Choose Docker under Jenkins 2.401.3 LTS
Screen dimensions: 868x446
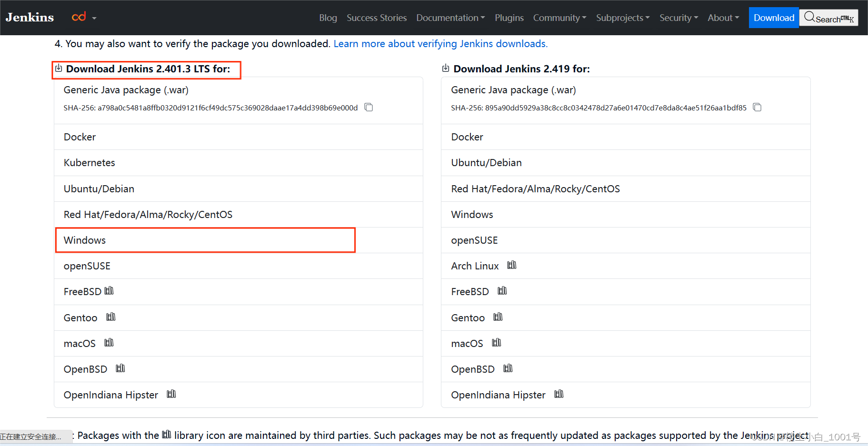click(x=239, y=137)
